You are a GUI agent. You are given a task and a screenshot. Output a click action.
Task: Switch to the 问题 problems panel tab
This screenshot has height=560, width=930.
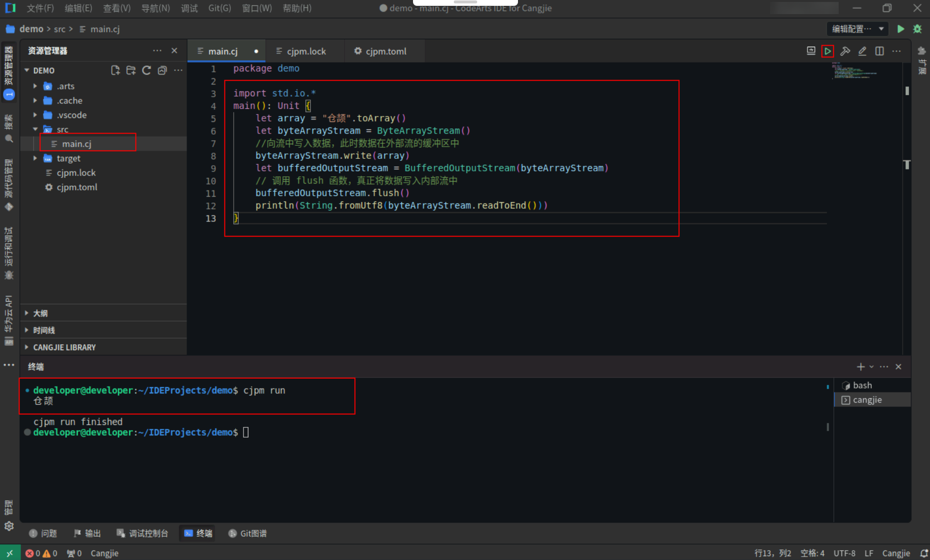tap(43, 533)
